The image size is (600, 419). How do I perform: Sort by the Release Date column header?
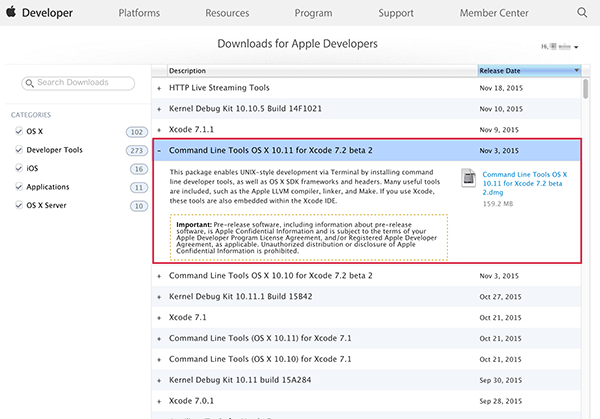529,71
